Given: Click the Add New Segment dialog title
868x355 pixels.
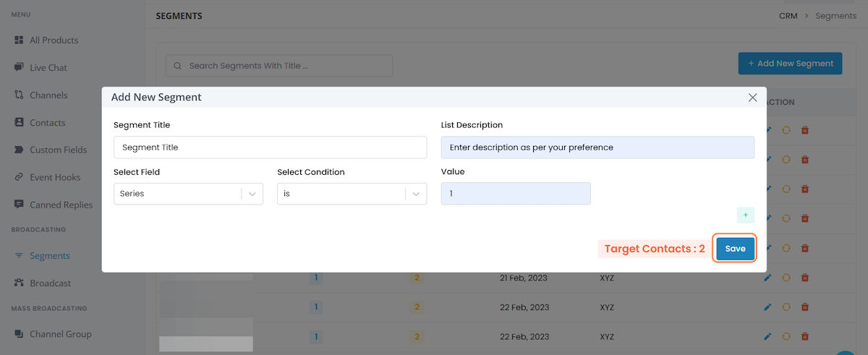Looking at the screenshot, I should (x=156, y=97).
